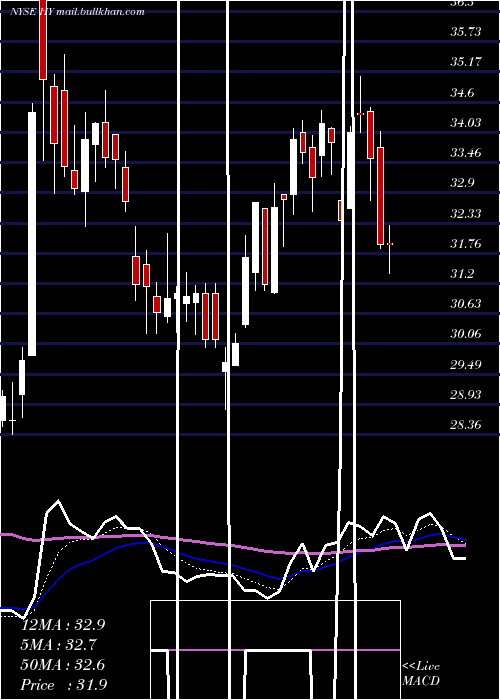Click the NYSE HY mail.bullkhan.com title text

point(77,12)
